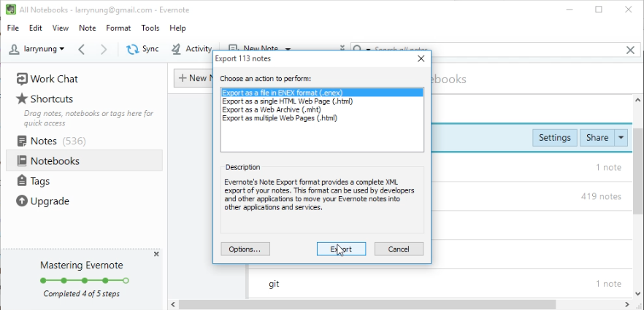This screenshot has width=644, height=310.
Task: Close the Export 113 notes dialog
Action: coord(421,58)
